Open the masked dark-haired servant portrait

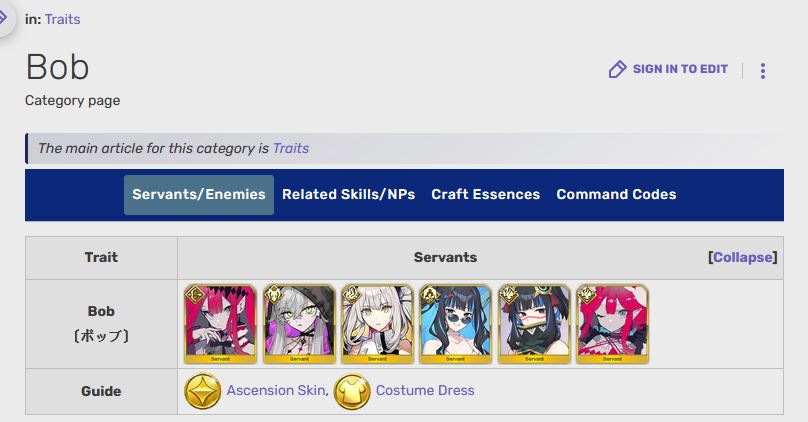click(534, 324)
